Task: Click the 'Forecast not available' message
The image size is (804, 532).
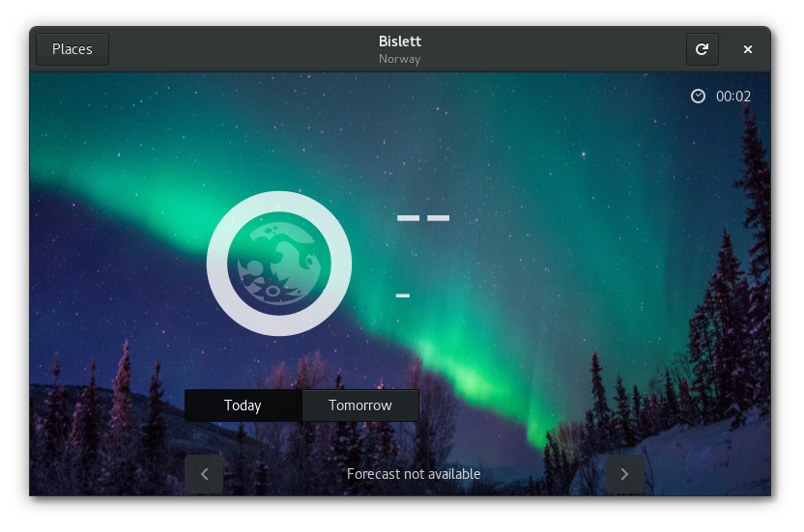Action: pos(414,474)
